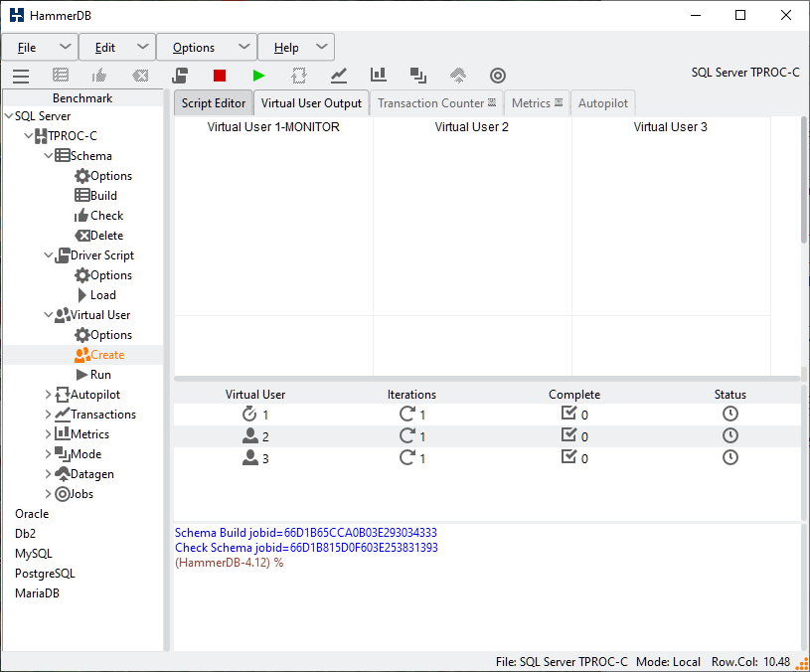The width and height of the screenshot is (810, 672).
Task: Select Create under Virtual User
Action: tap(99, 355)
